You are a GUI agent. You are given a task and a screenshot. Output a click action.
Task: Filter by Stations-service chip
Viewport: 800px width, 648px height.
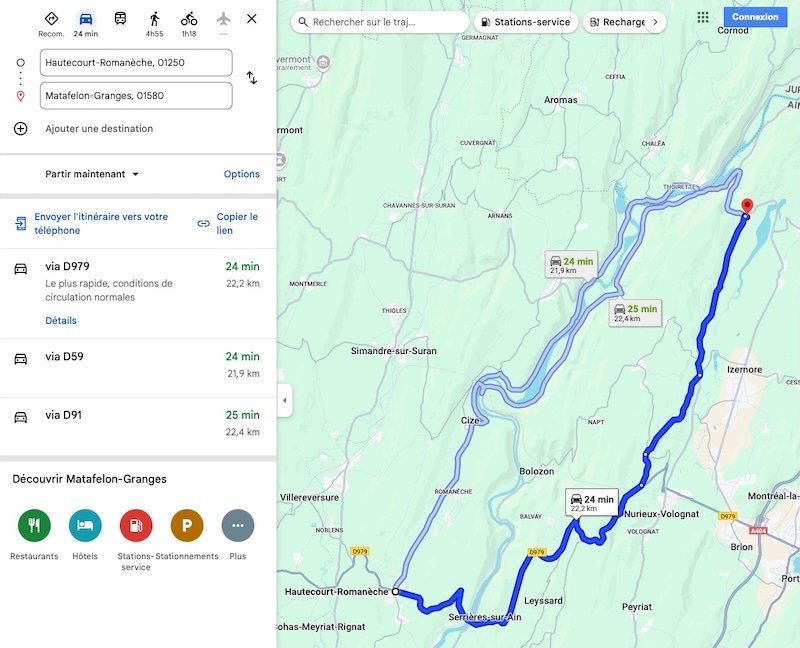point(526,22)
